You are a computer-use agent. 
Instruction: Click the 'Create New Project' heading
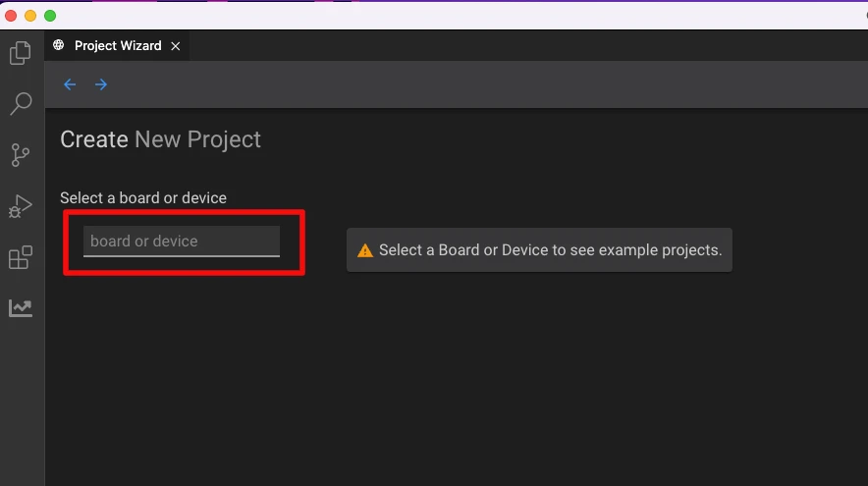coord(160,139)
